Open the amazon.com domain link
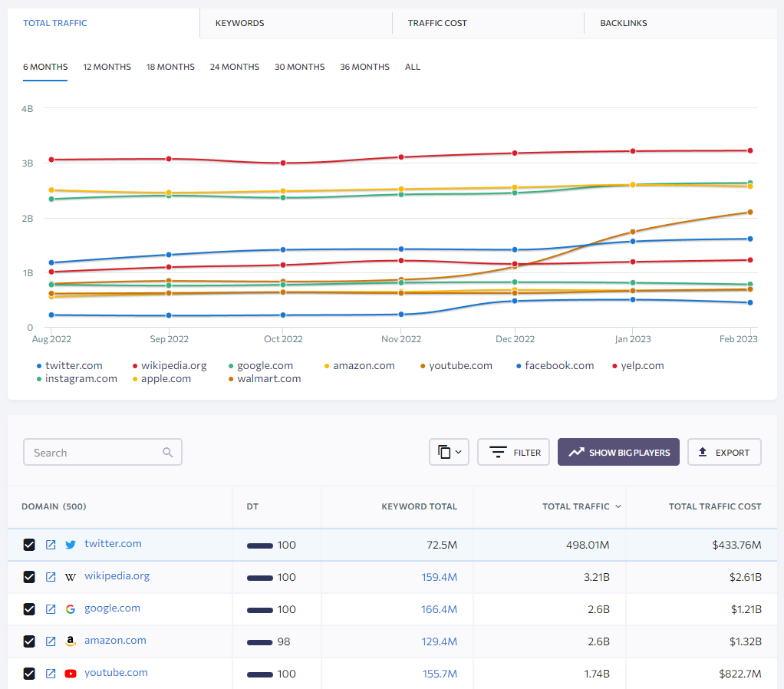Viewport: 784px width, 689px height. pyautogui.click(x=116, y=641)
